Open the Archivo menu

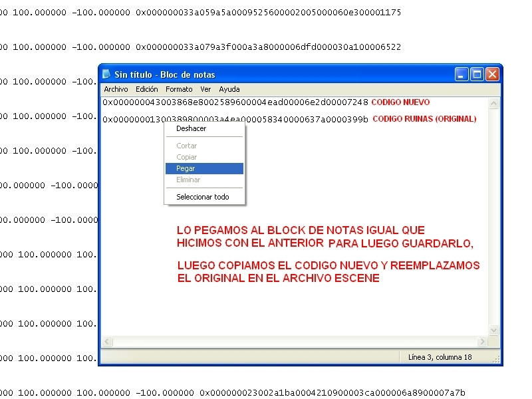point(116,88)
